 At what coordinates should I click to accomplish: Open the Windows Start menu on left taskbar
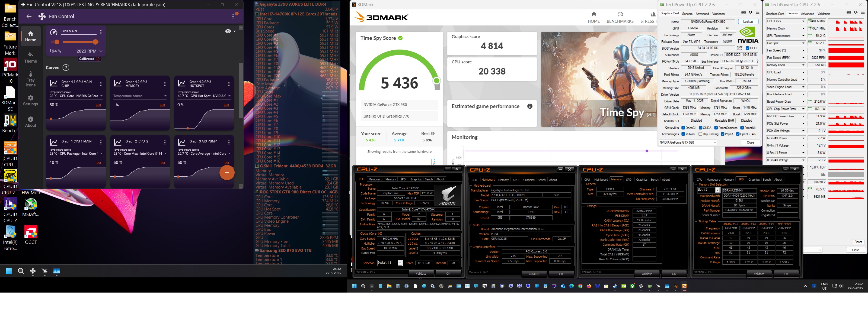pos(9,271)
